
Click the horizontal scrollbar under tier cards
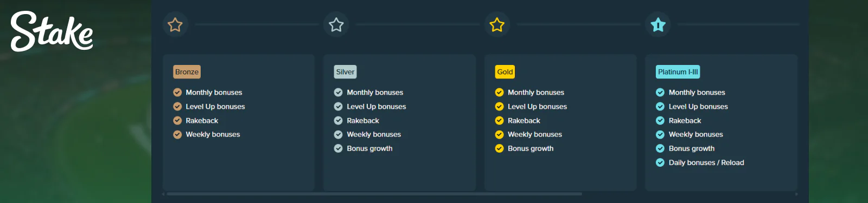[x=374, y=194]
